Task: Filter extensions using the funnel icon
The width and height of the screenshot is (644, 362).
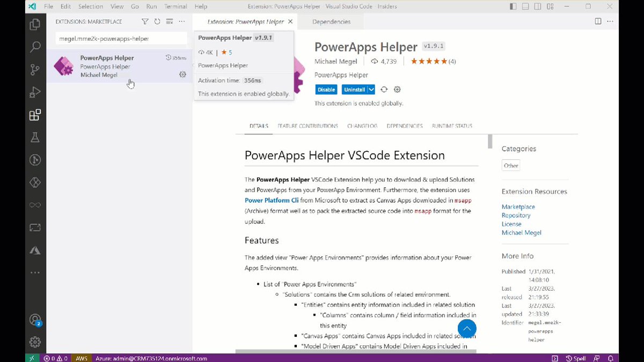Action: [x=145, y=21]
